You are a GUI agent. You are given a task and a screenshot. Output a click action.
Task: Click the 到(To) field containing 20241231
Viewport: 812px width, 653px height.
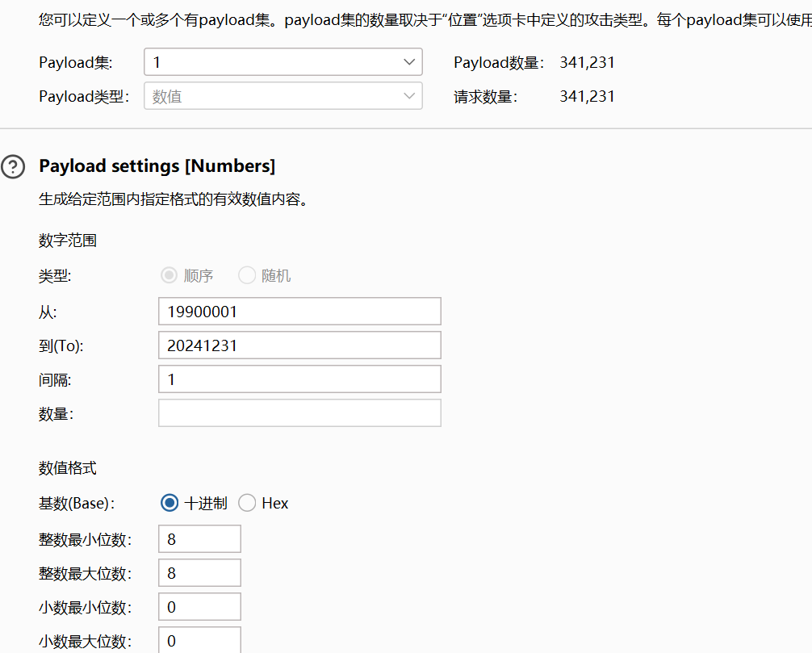tap(299, 345)
